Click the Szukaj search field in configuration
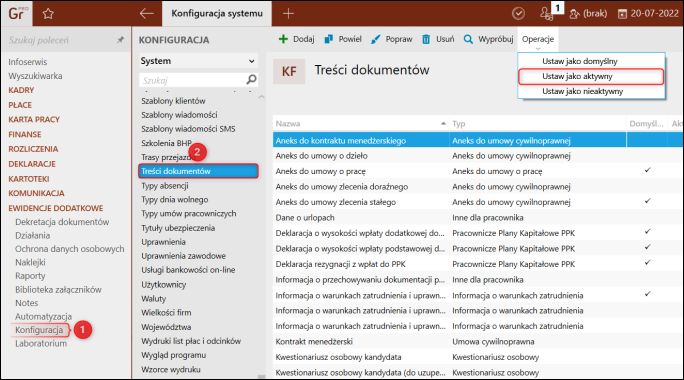Viewport: 684px width, 380px height. point(193,80)
